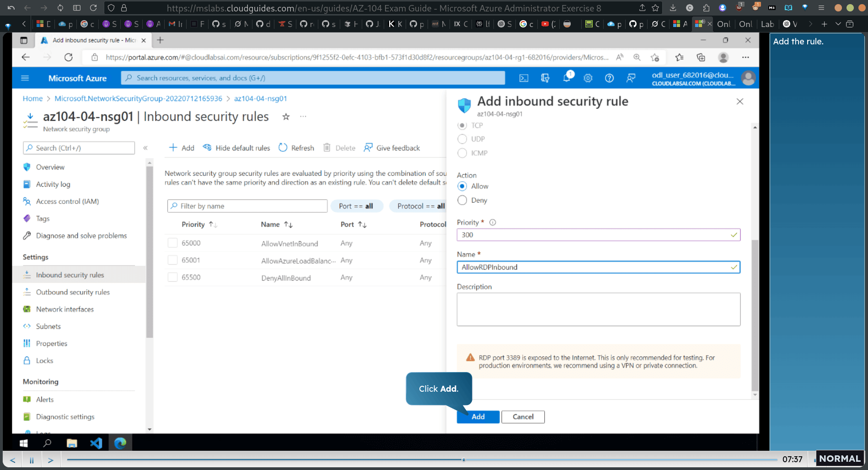Screen dimensions: 868x470
Task: Pause the guide playback
Action: pyautogui.click(x=32, y=460)
